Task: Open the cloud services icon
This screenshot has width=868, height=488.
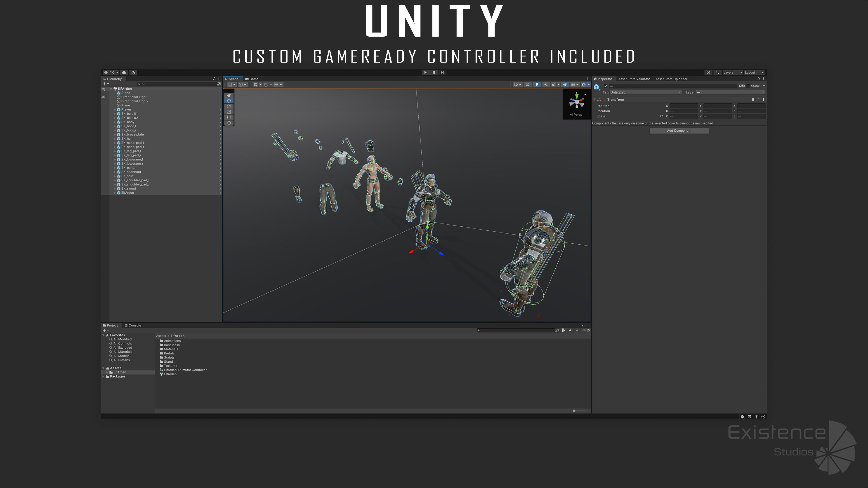Action: click(124, 72)
